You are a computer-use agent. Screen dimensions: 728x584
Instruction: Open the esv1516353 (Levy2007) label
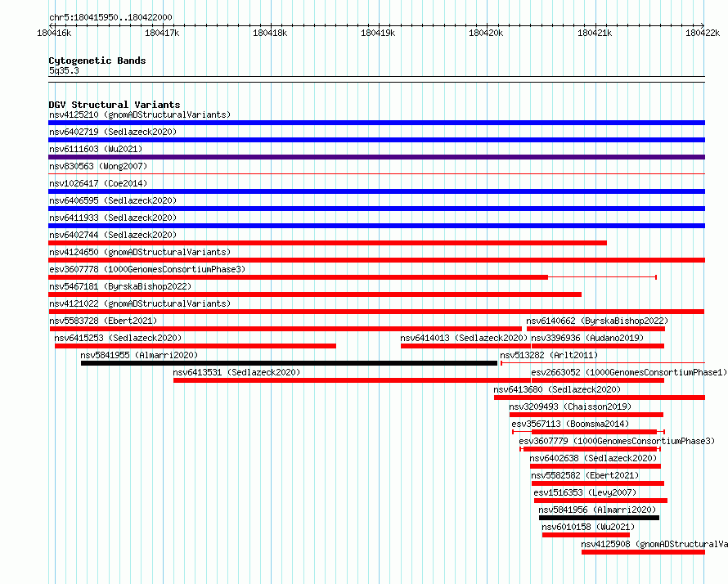[x=585, y=492]
